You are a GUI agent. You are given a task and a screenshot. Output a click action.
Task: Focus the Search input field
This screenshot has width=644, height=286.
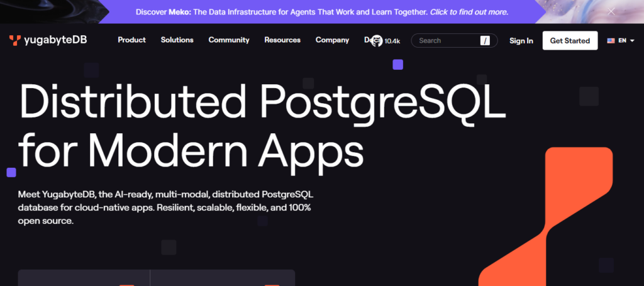(x=454, y=41)
